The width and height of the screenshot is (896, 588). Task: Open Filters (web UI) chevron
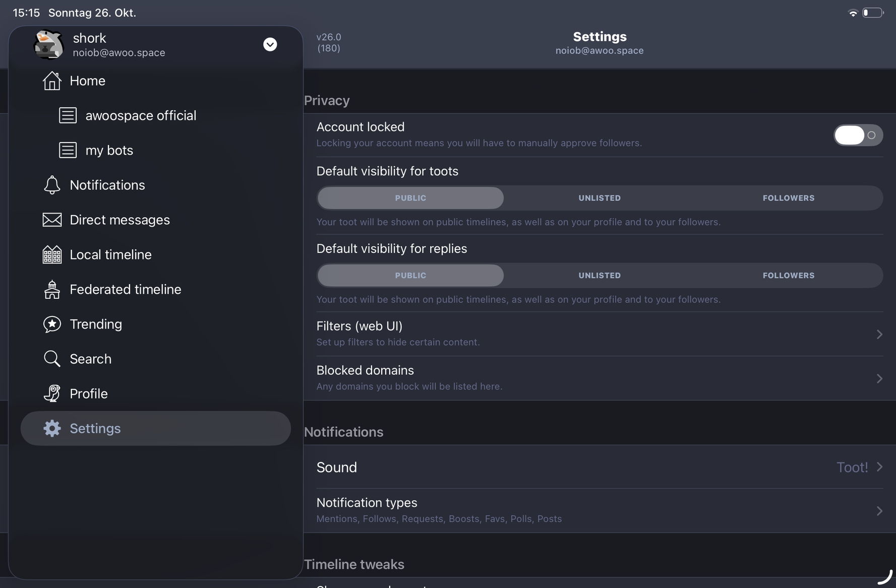coord(879,334)
